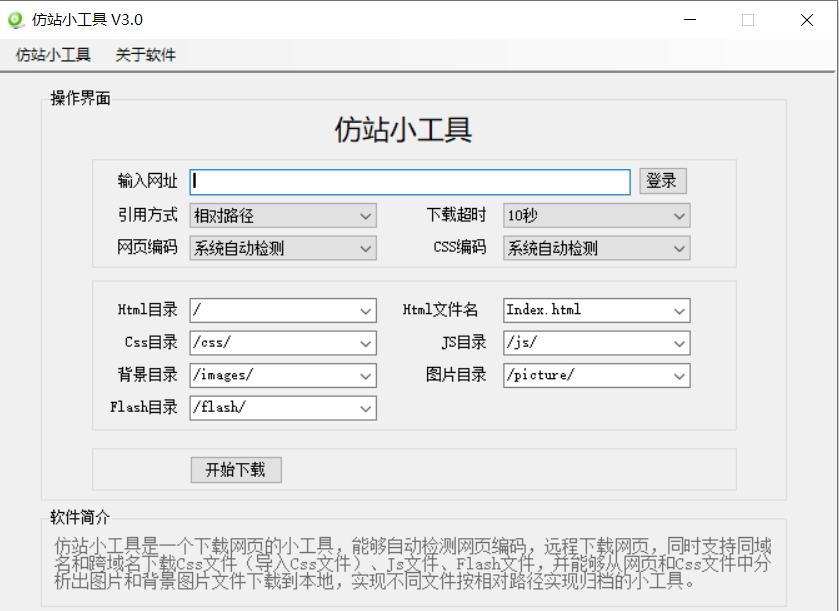Image resolution: width=839 pixels, height=611 pixels.
Task: Expand the 引用方式 dropdown showing 相对路径
Action: point(283,216)
